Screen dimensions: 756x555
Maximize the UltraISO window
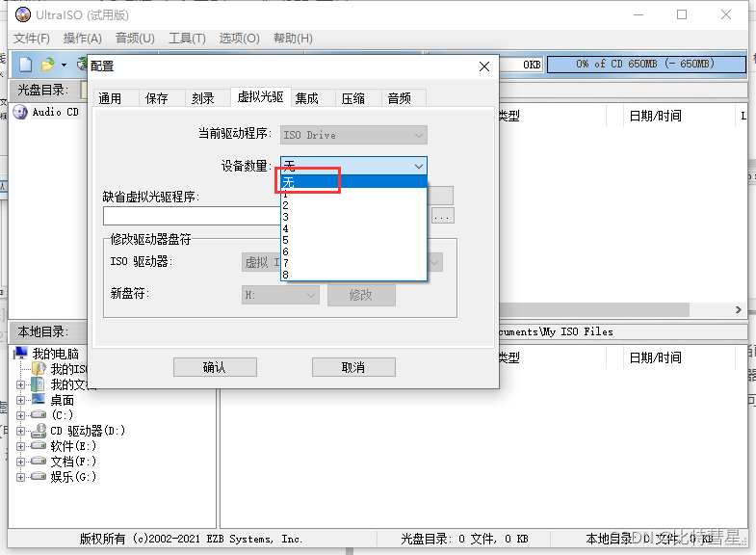(x=682, y=15)
